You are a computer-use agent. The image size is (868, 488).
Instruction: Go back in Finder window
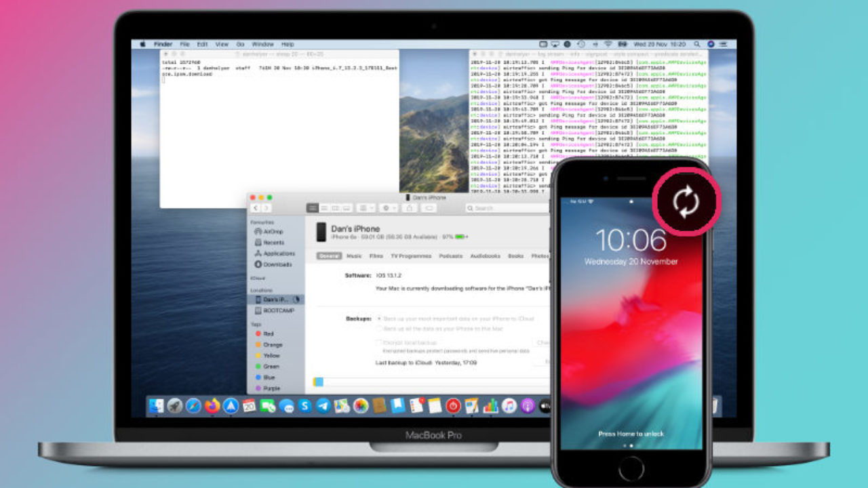click(x=256, y=208)
